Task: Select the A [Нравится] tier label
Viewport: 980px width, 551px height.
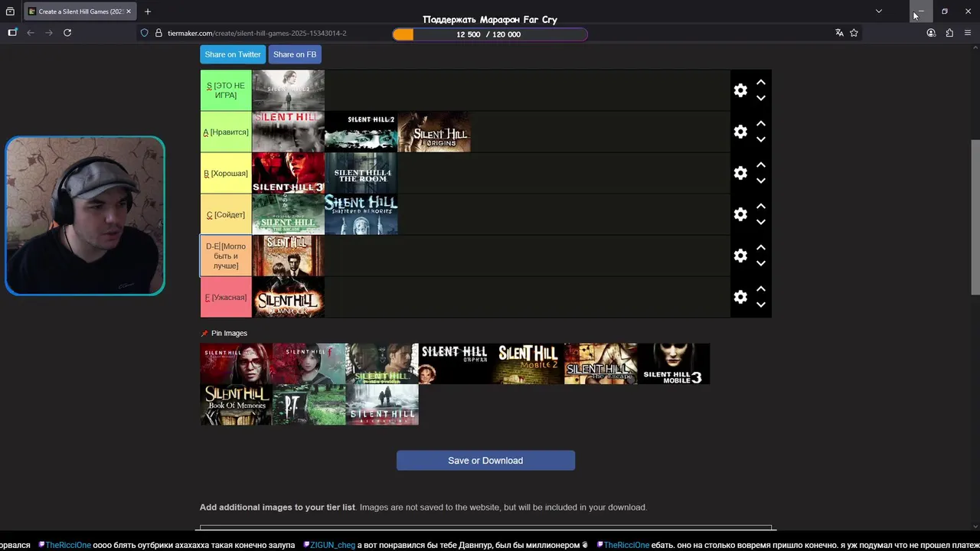Action: point(226,132)
